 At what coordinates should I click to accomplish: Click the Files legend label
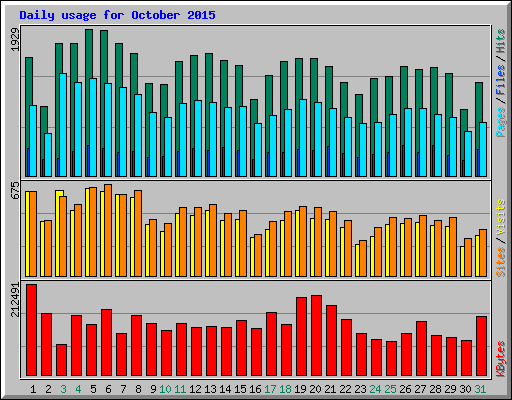pos(500,80)
